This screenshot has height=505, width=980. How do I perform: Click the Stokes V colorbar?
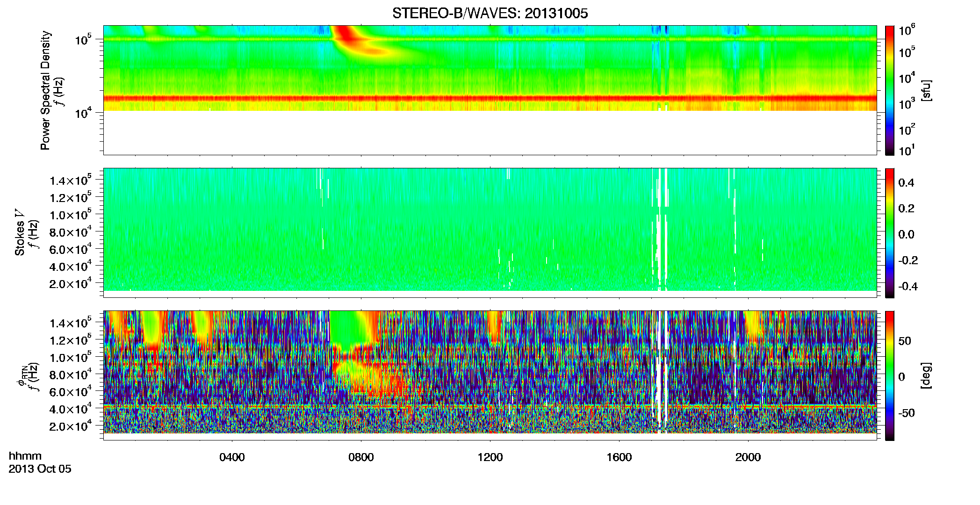tap(890, 233)
